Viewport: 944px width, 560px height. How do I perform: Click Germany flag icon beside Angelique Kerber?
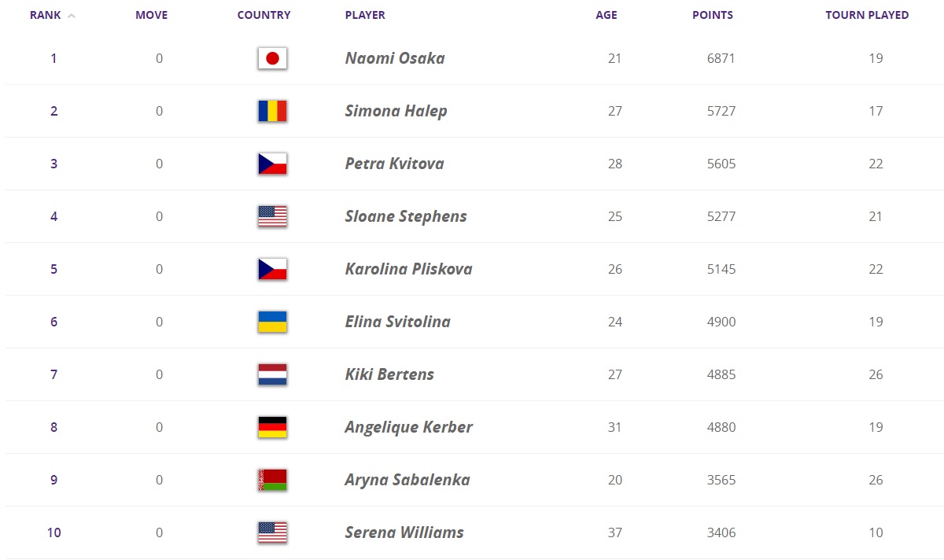click(272, 427)
